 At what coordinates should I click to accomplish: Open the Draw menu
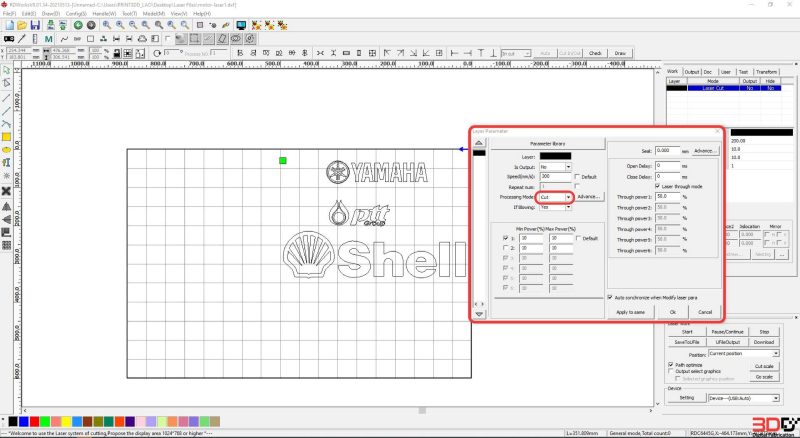click(x=51, y=13)
